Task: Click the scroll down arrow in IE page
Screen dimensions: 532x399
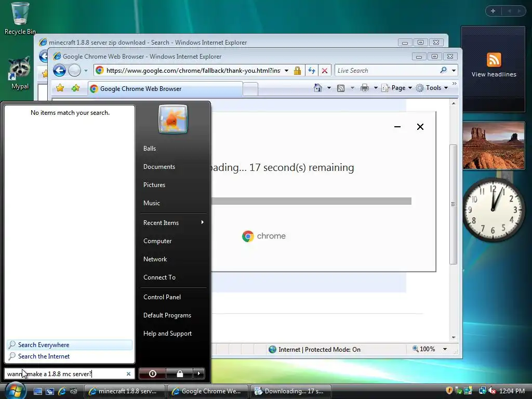Action: [453, 338]
